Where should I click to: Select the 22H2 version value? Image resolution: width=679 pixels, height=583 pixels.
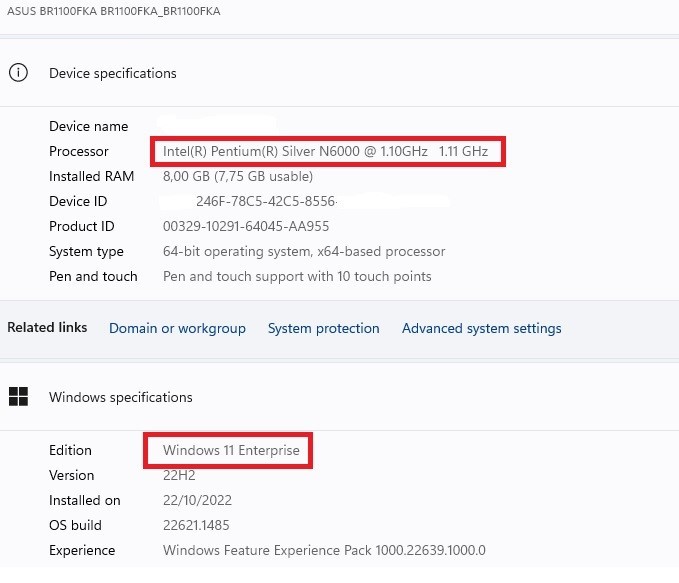coord(179,475)
